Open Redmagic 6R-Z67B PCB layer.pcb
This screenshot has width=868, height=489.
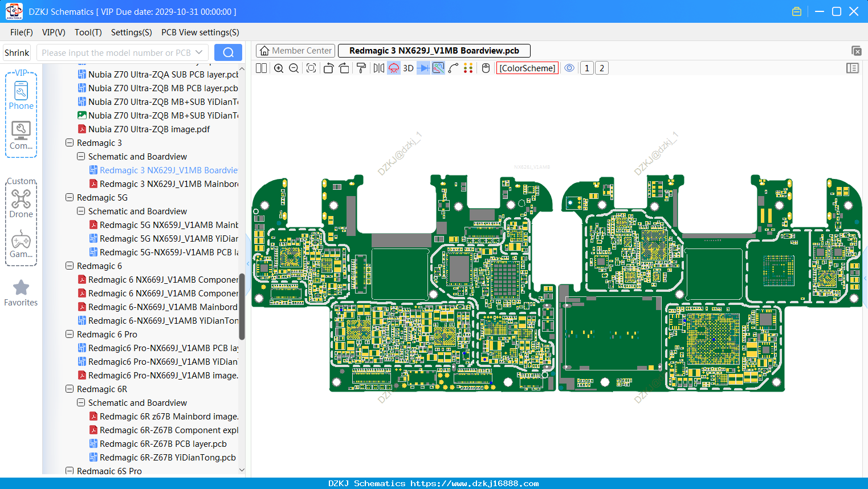(x=158, y=443)
